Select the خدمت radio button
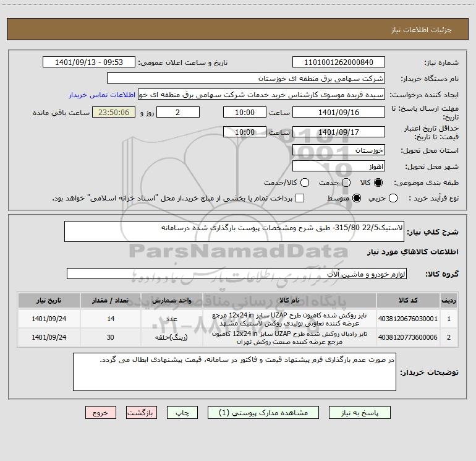The width and height of the screenshot is (476, 461). click(x=346, y=183)
